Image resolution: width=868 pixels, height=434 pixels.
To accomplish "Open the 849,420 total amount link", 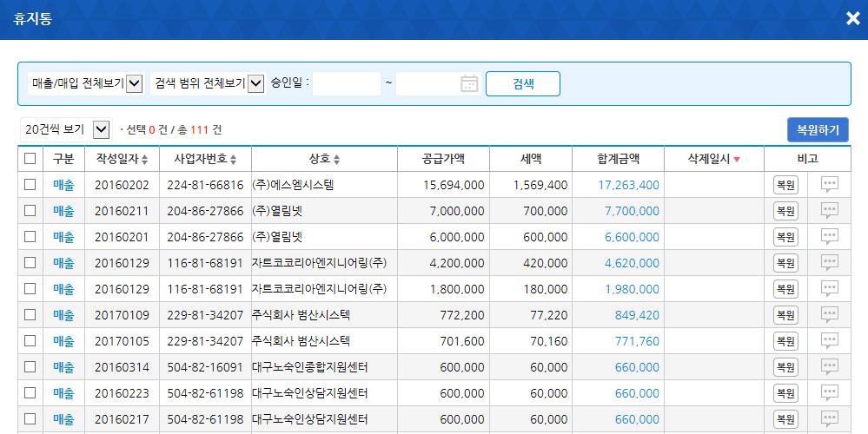I will 637,315.
